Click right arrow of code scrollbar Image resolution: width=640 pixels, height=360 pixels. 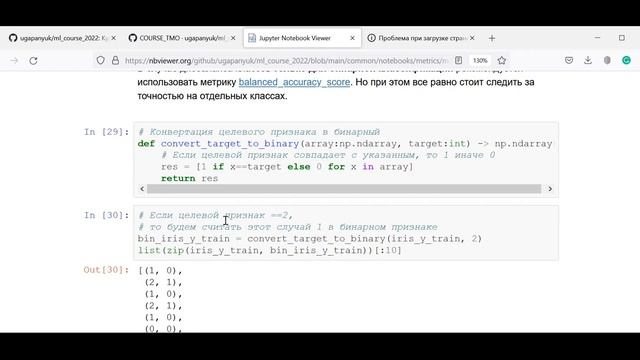click(550, 189)
